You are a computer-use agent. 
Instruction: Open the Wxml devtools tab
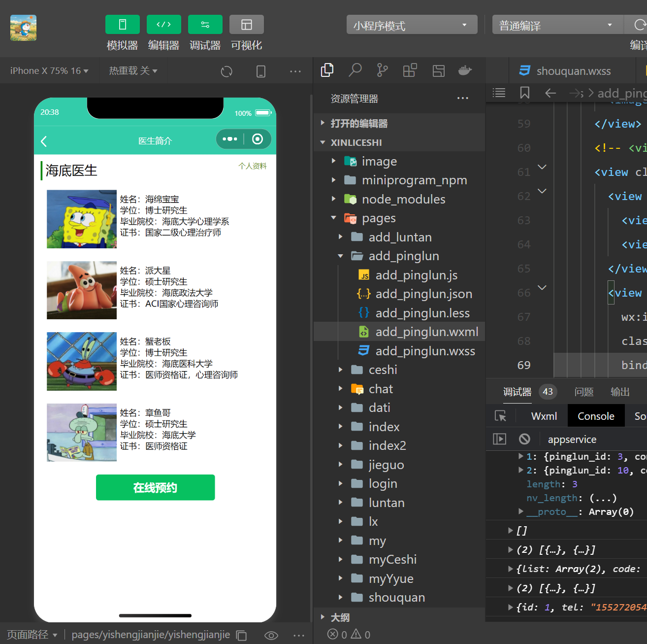(x=544, y=416)
